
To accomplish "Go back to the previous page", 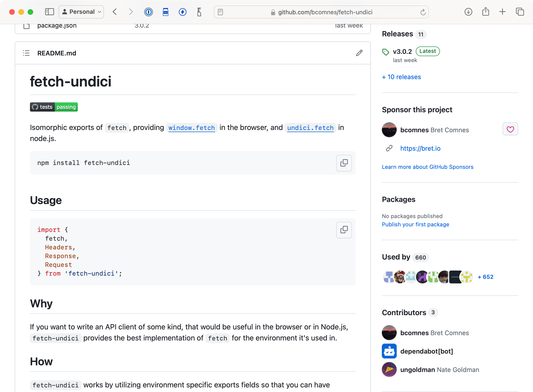I will (115, 12).
